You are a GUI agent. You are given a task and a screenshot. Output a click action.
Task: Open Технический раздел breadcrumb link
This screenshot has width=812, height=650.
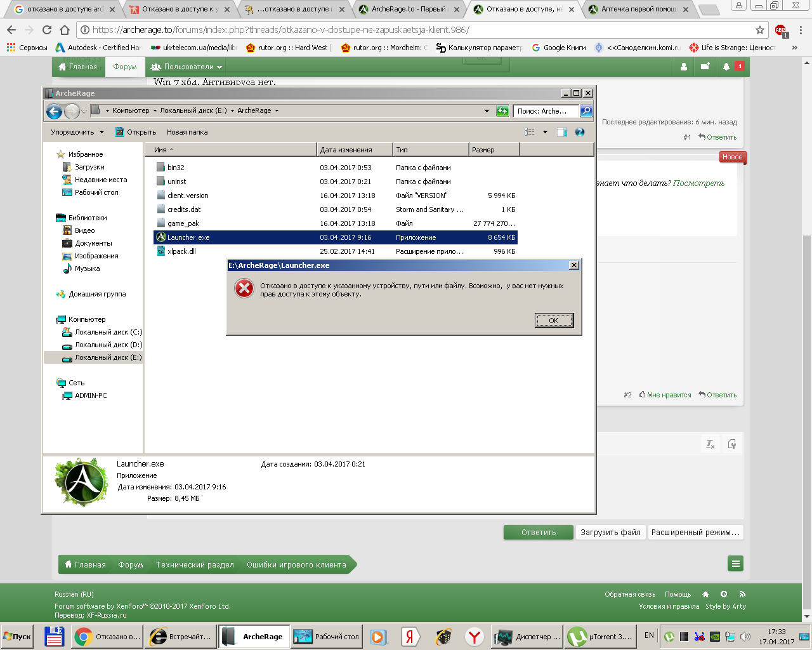coord(195,564)
